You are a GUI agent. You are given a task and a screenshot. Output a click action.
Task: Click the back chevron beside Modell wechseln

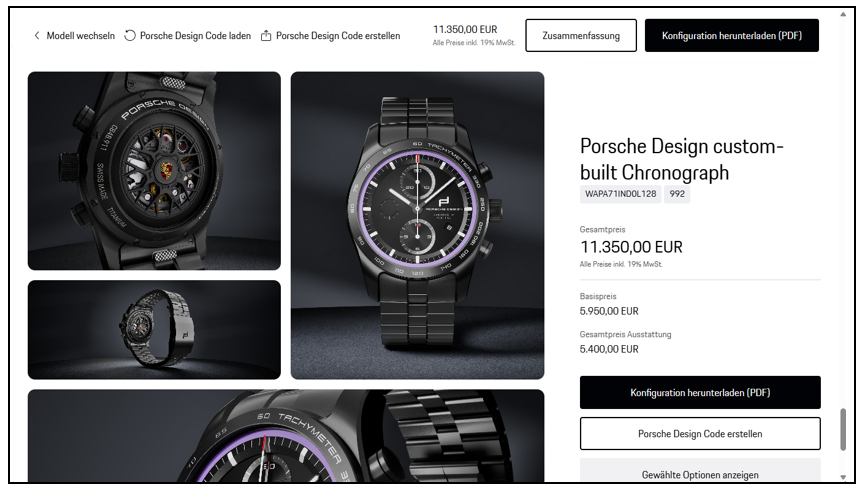point(37,36)
